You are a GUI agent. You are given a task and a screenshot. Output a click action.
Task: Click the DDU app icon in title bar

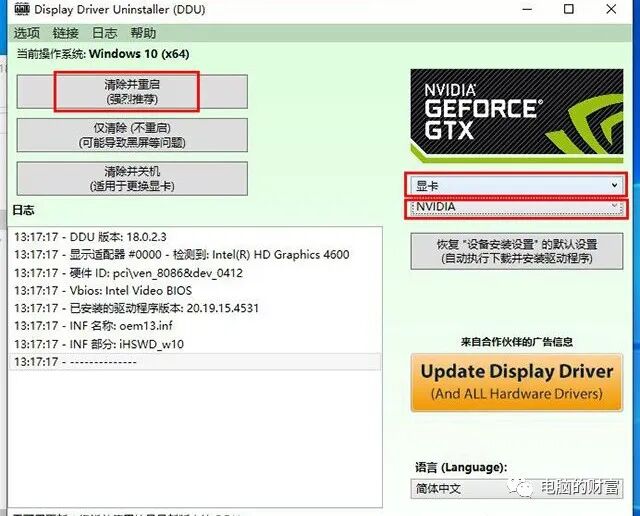[22, 9]
